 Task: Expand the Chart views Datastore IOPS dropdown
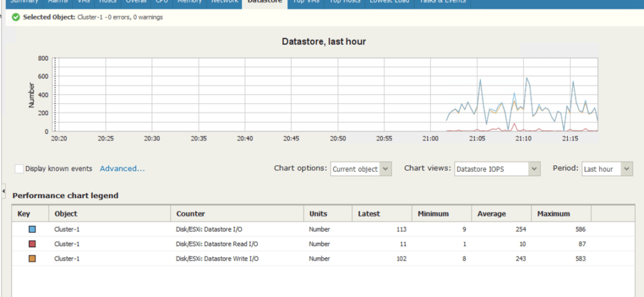pyautogui.click(x=497, y=169)
